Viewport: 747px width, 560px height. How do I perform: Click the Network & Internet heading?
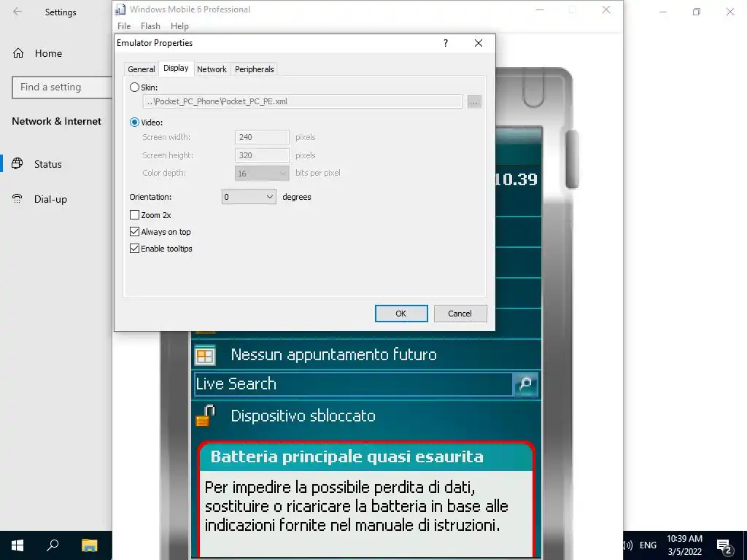click(57, 121)
